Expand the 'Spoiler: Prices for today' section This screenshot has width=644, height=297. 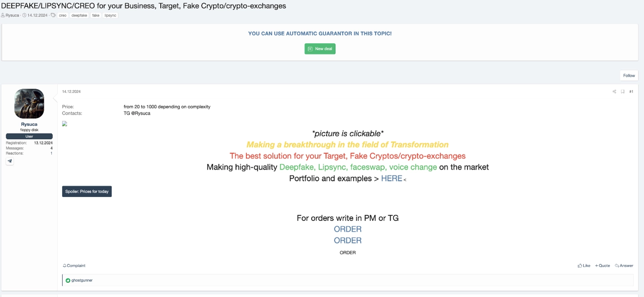tap(87, 191)
